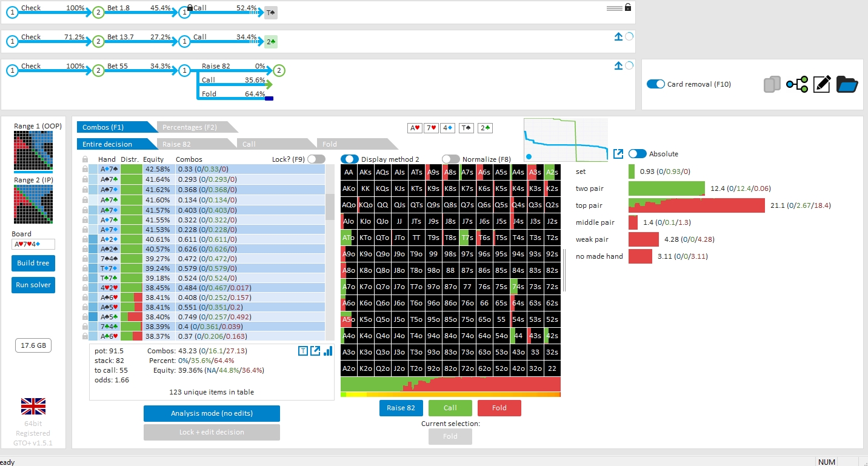This screenshot has width=868, height=466.
Task: Click the Build tree button
Action: [33, 264]
